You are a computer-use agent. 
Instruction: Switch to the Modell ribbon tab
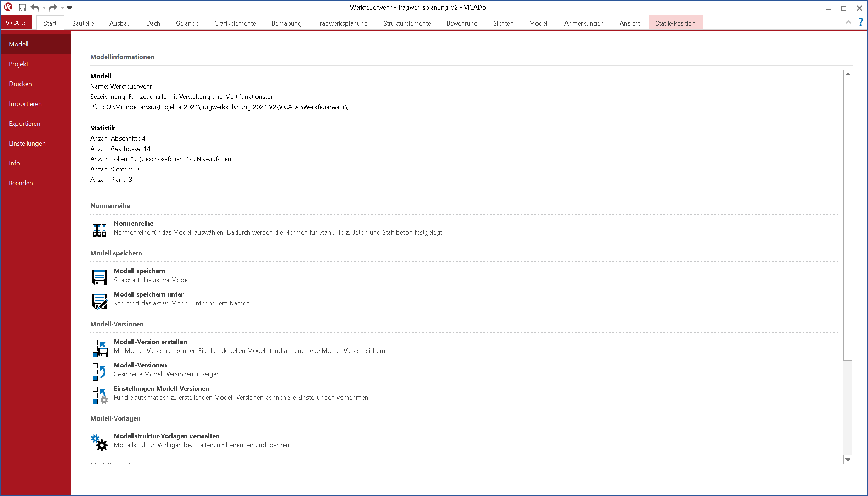point(539,23)
